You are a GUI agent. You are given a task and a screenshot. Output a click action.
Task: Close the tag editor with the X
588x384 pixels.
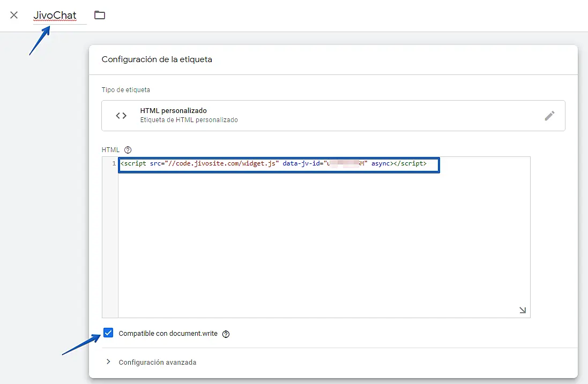tap(14, 15)
